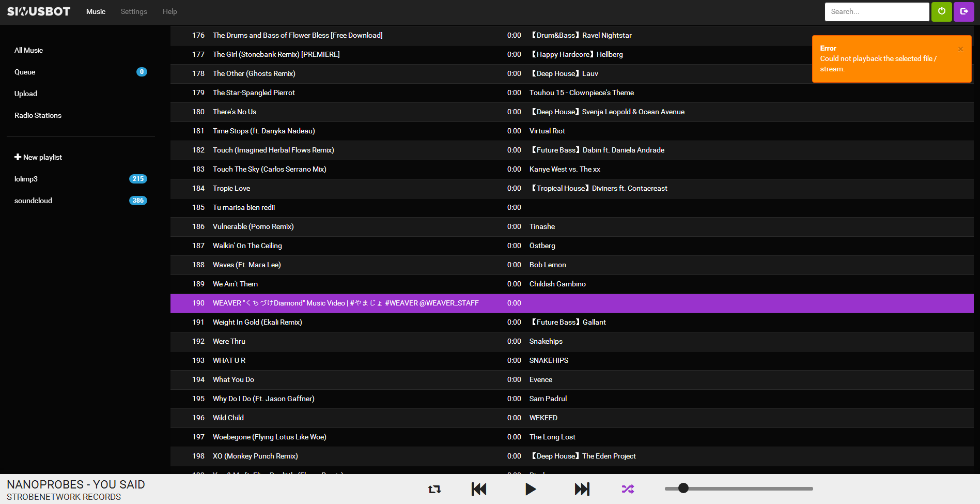980x504 pixels.
Task: Click artist Touhou 15 - Clownpiece's Theme
Action: point(582,93)
